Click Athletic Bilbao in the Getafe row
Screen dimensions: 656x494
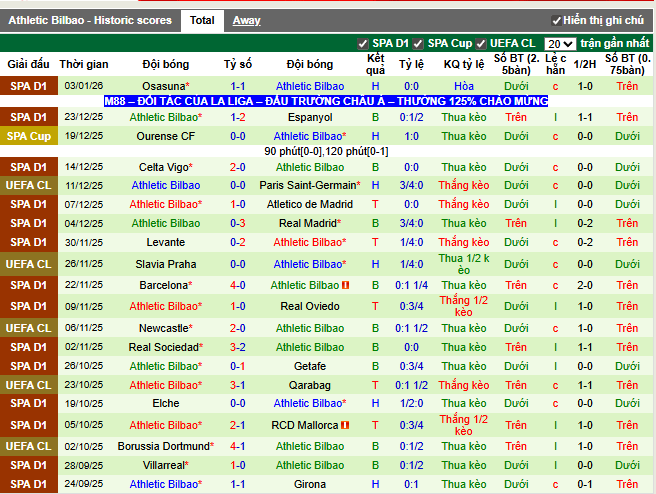click(166, 366)
